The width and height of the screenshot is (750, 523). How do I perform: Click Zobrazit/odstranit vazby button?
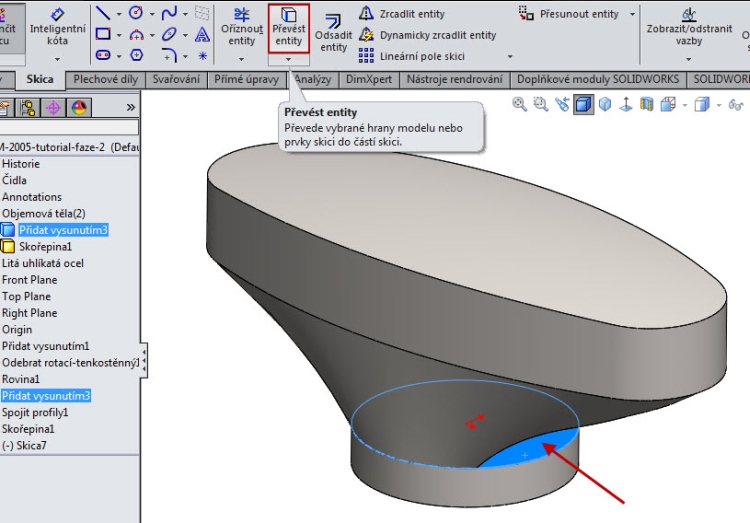point(689,28)
